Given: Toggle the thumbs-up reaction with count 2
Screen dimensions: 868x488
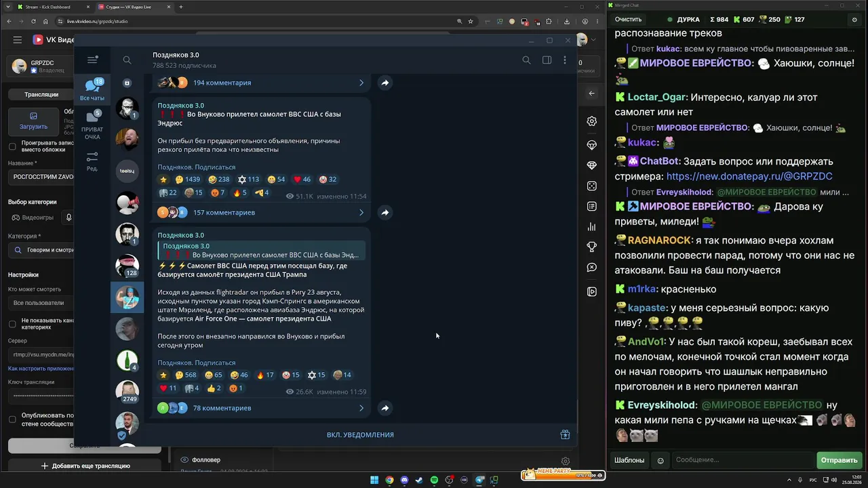Looking at the screenshot, I should 214,388.
